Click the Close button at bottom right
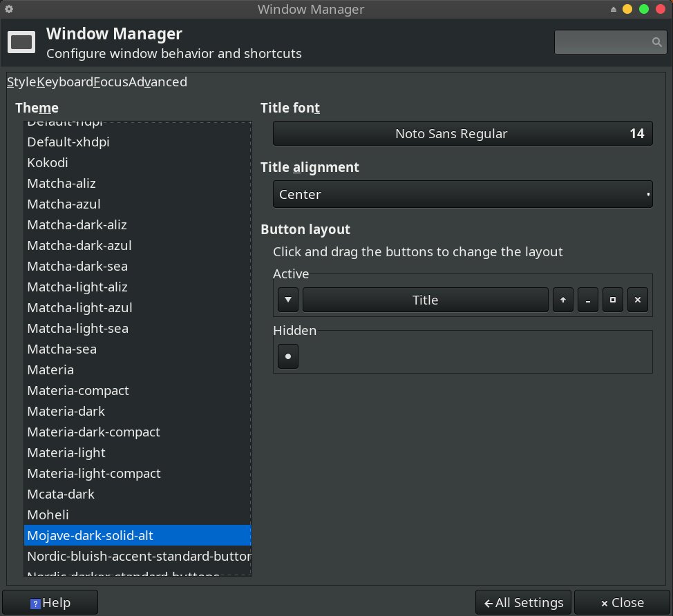Screen dimensions: 673x616 coord(622,603)
